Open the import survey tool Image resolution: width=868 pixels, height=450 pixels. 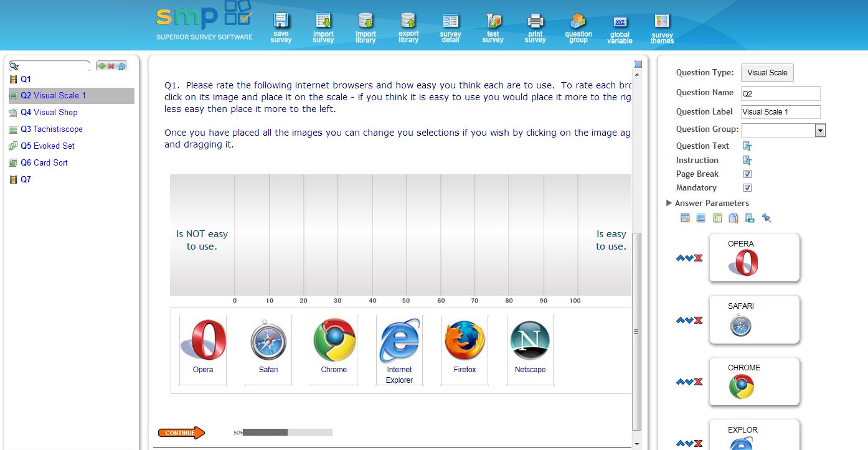(x=323, y=28)
